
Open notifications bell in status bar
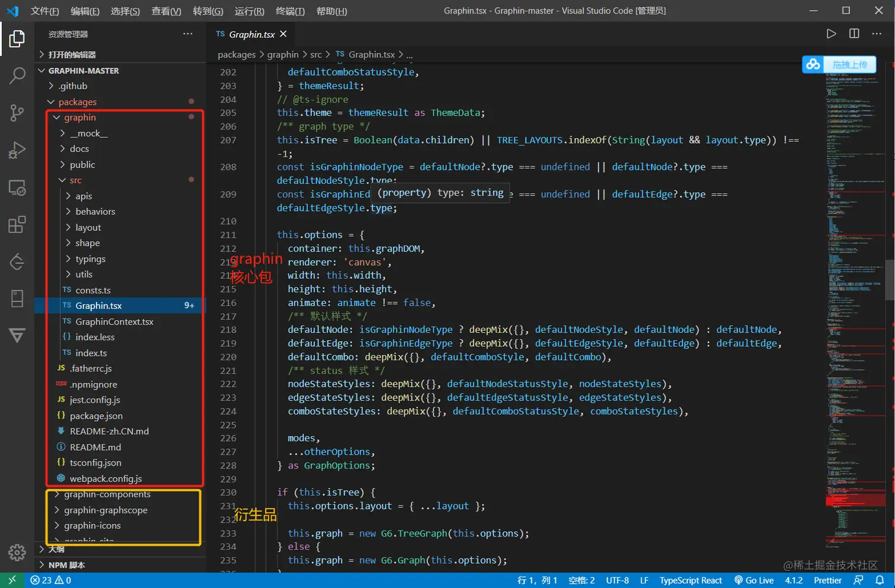pos(880,580)
